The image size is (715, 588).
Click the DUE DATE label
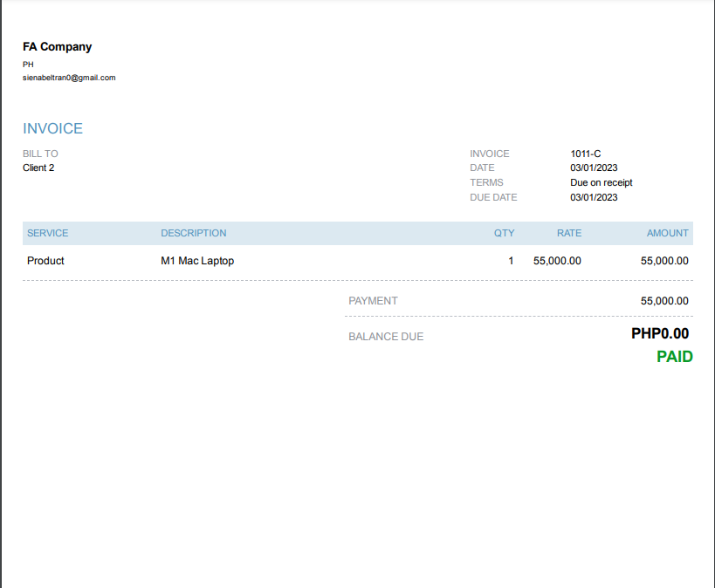coord(493,197)
